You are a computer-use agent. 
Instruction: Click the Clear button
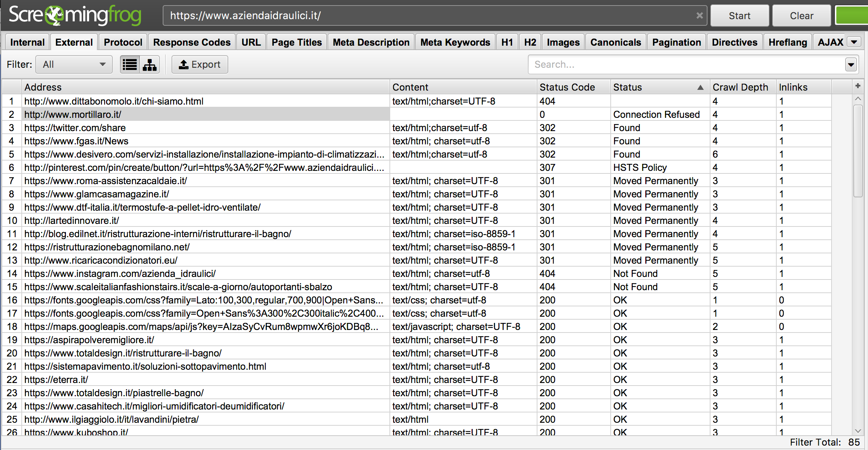tap(801, 15)
